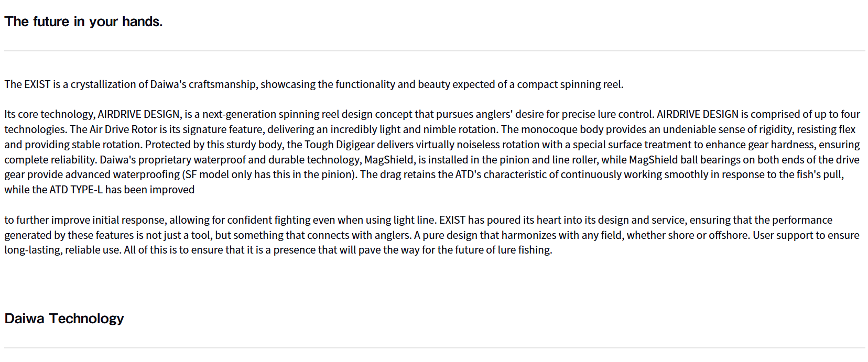Click the words "compact spinning reel"
Image resolution: width=868 pixels, height=362 pixels.
pyautogui.click(x=569, y=84)
